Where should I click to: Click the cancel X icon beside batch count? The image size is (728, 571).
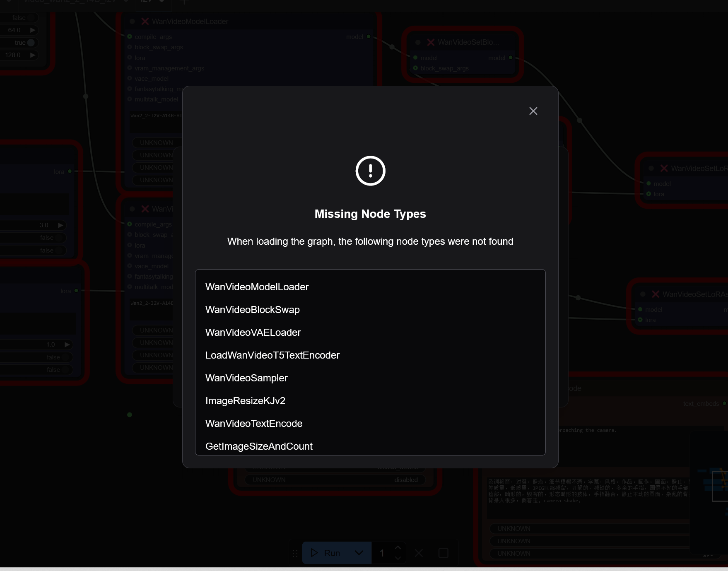tap(419, 553)
